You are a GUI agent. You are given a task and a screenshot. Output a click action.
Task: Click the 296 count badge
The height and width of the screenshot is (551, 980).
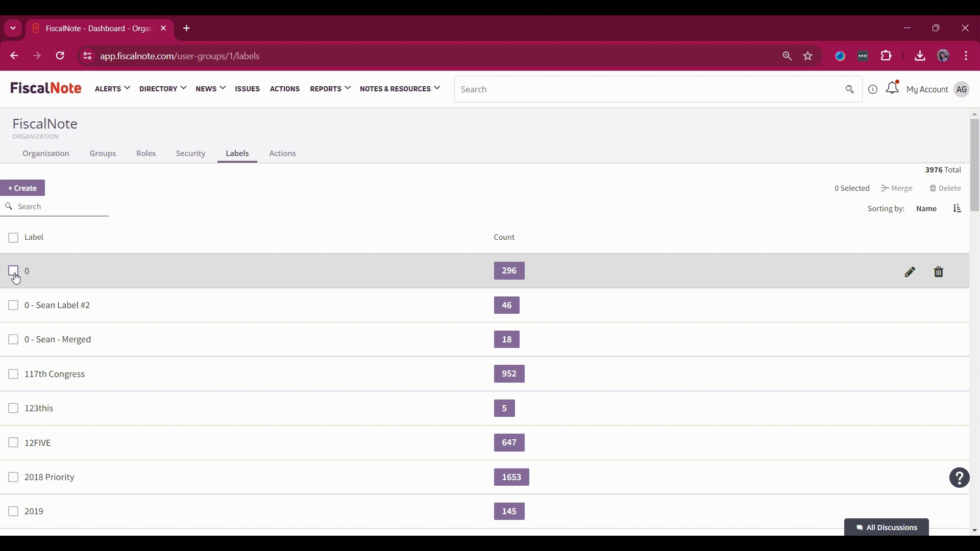509,270
